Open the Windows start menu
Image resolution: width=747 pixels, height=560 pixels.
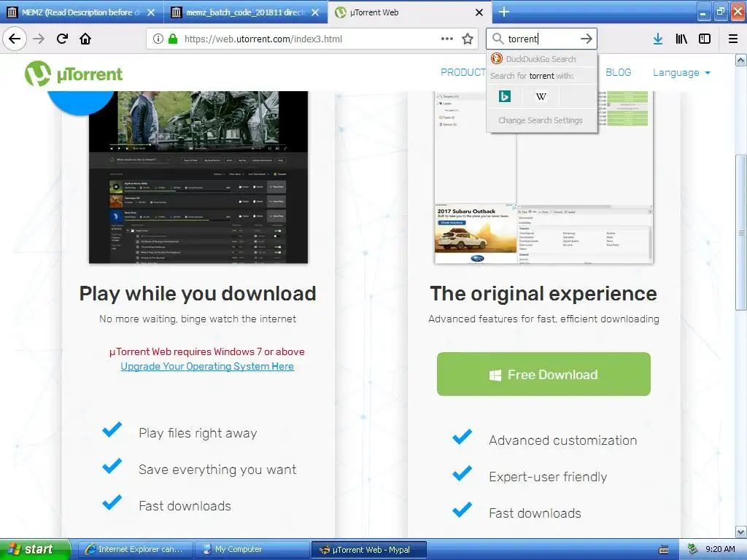point(35,549)
